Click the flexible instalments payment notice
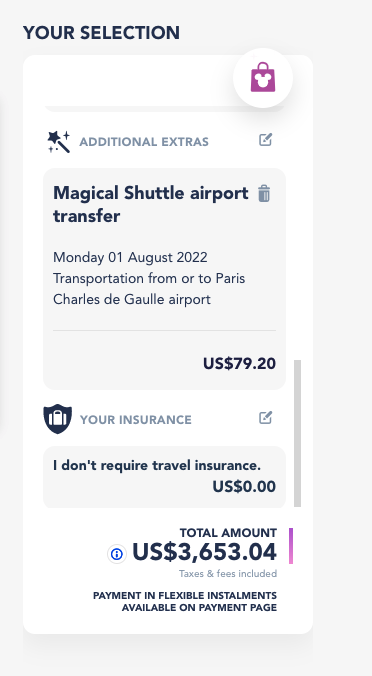 point(185,602)
